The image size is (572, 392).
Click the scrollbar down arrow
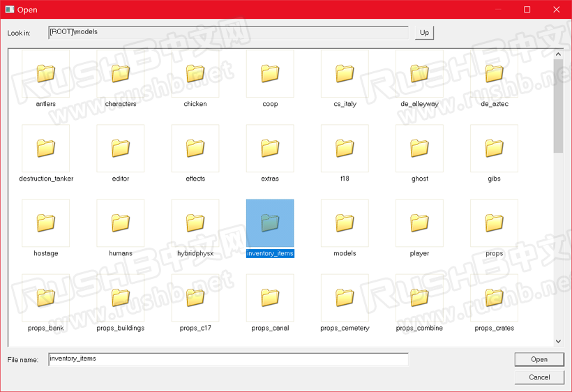[558, 340]
